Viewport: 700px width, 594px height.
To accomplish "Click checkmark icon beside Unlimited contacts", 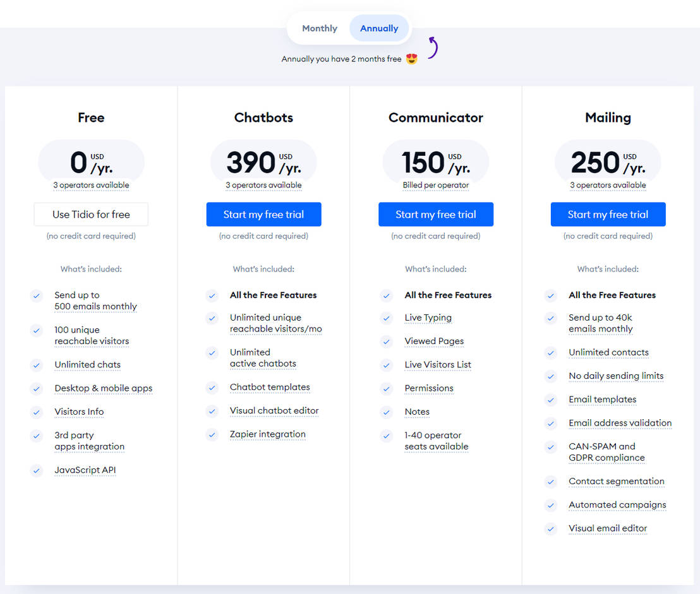I will pyautogui.click(x=551, y=353).
